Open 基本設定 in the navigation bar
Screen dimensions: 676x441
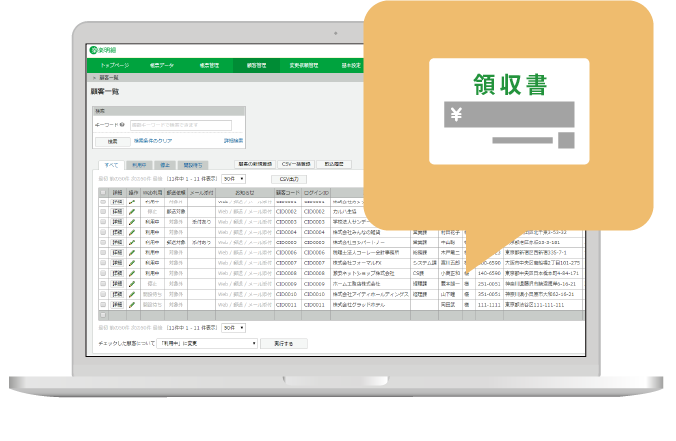pyautogui.click(x=351, y=66)
